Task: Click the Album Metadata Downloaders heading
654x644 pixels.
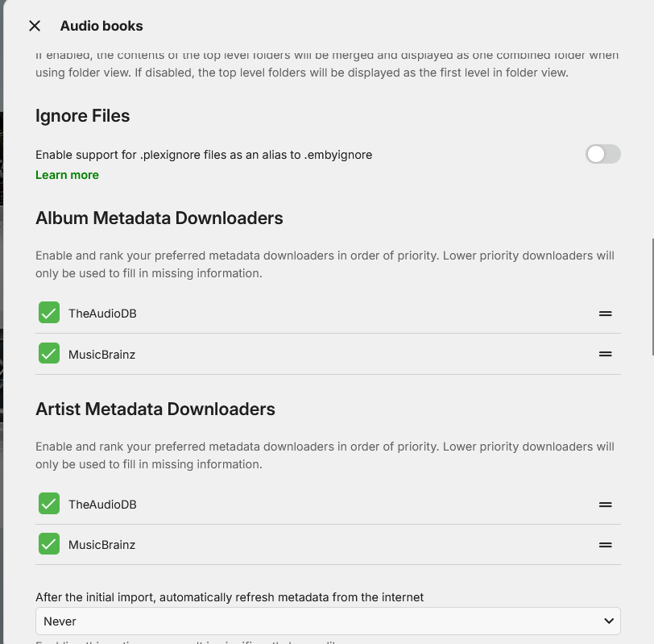Action: tap(159, 218)
